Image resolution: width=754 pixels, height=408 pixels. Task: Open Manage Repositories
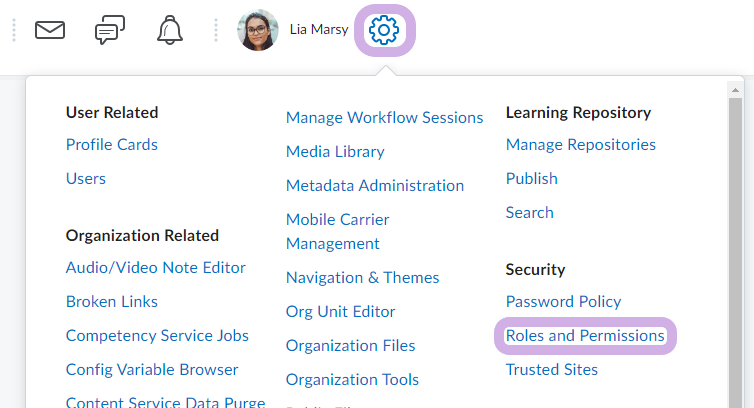pyautogui.click(x=581, y=145)
